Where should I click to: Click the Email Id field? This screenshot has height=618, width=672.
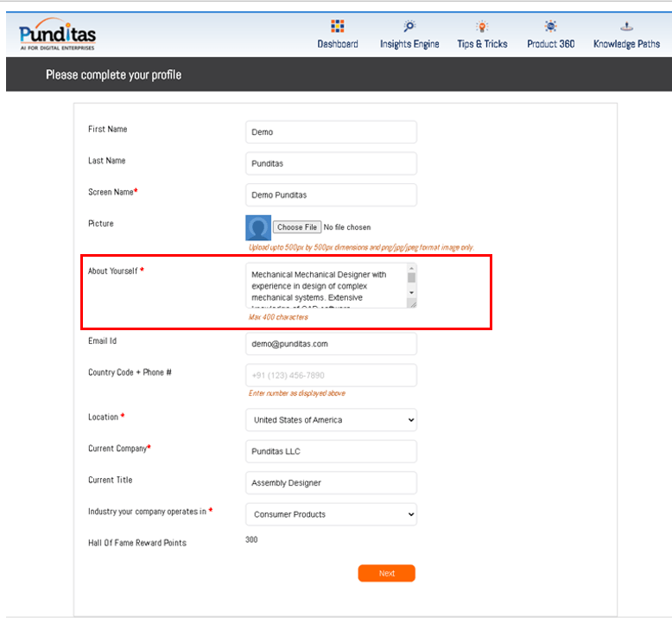tap(331, 344)
